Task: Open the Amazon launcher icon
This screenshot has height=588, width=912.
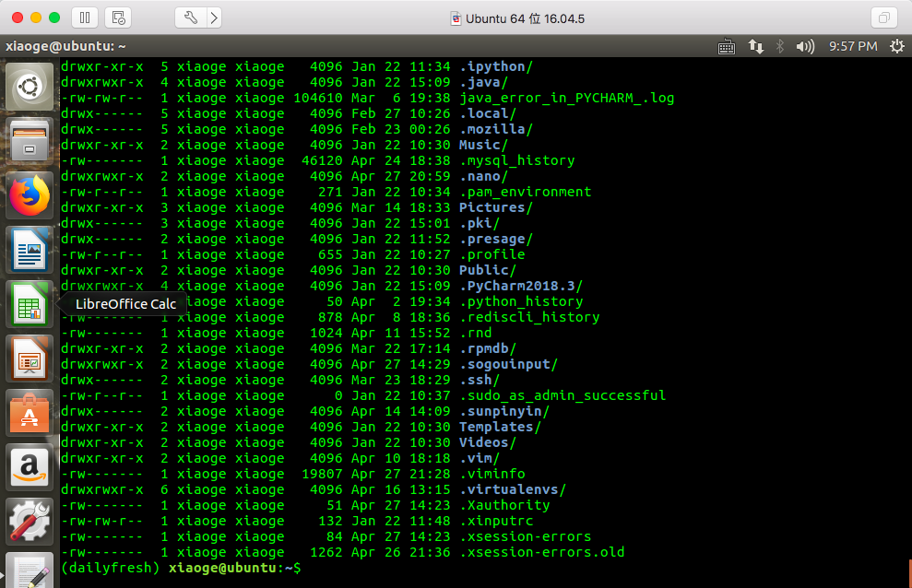Action: (x=30, y=468)
